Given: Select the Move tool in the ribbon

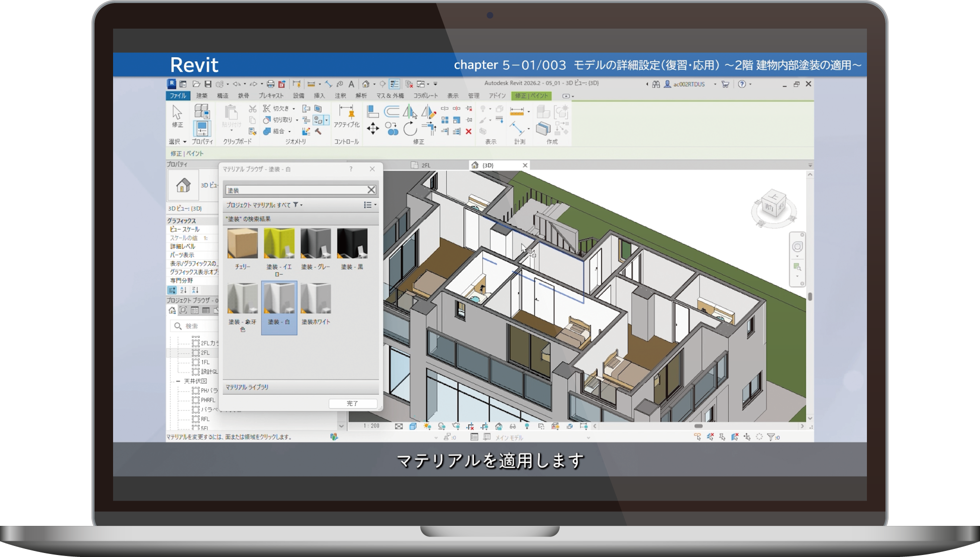Looking at the screenshot, I should (372, 129).
